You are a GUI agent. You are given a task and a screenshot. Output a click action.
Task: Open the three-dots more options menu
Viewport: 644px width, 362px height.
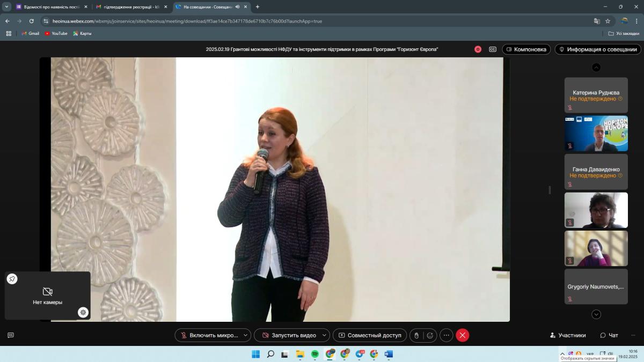[x=446, y=335]
